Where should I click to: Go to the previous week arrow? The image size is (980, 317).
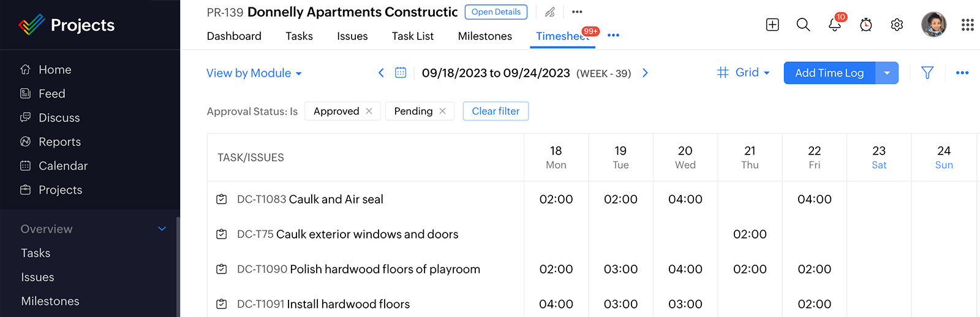[381, 73]
